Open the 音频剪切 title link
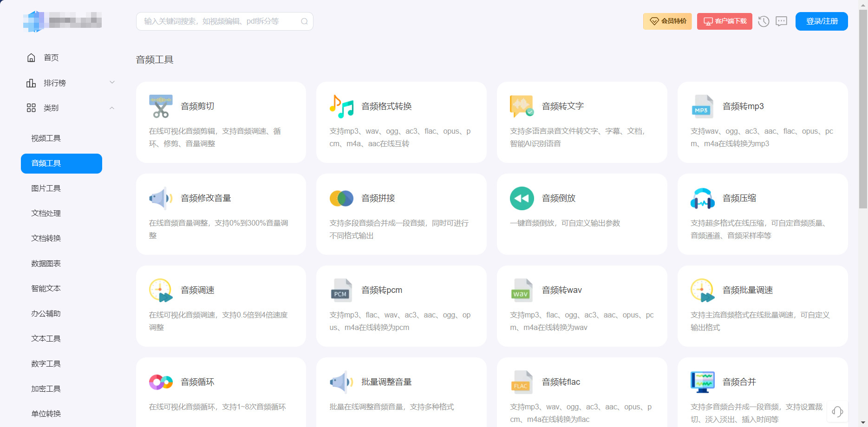868x427 pixels. click(197, 106)
